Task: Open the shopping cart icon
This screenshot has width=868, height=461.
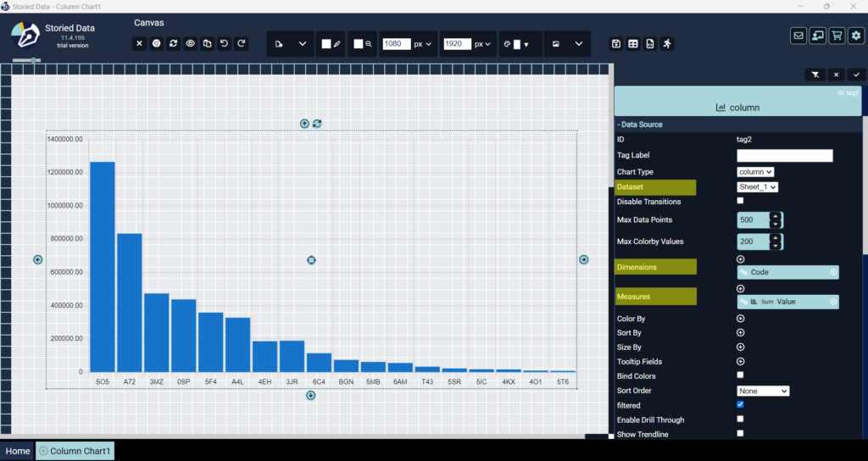Action: point(837,36)
